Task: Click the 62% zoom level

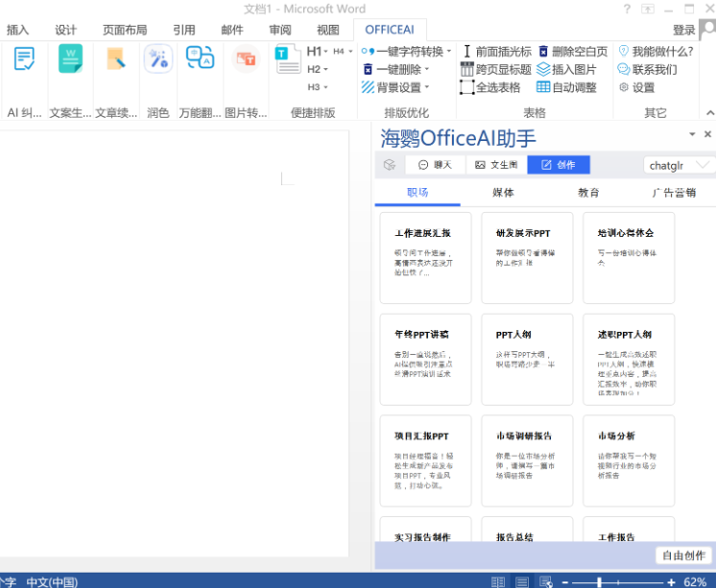Action: [695, 582]
